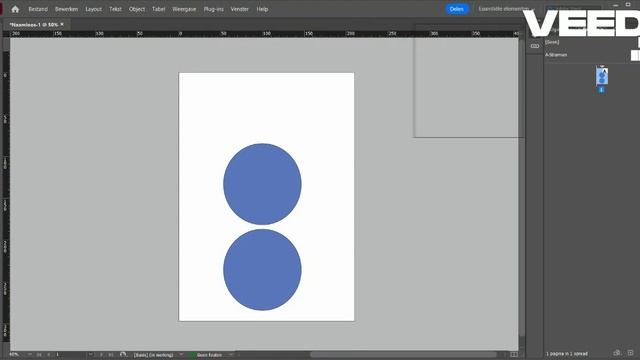Select the upper blue circle on the page
The image size is (640, 360).
click(262, 184)
